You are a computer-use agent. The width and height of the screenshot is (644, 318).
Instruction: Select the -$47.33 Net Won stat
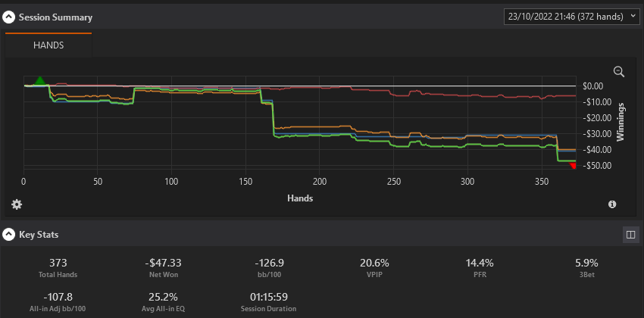coord(163,268)
